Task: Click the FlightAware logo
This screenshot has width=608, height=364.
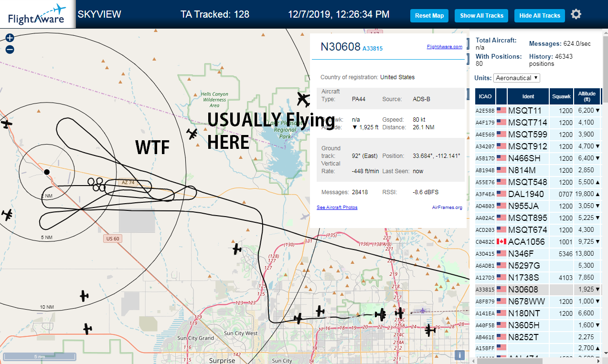Action: (37, 14)
